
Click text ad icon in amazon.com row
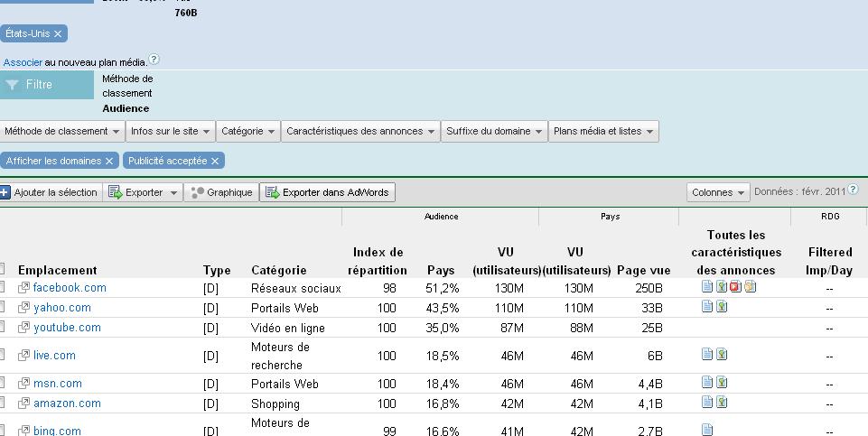tap(707, 401)
